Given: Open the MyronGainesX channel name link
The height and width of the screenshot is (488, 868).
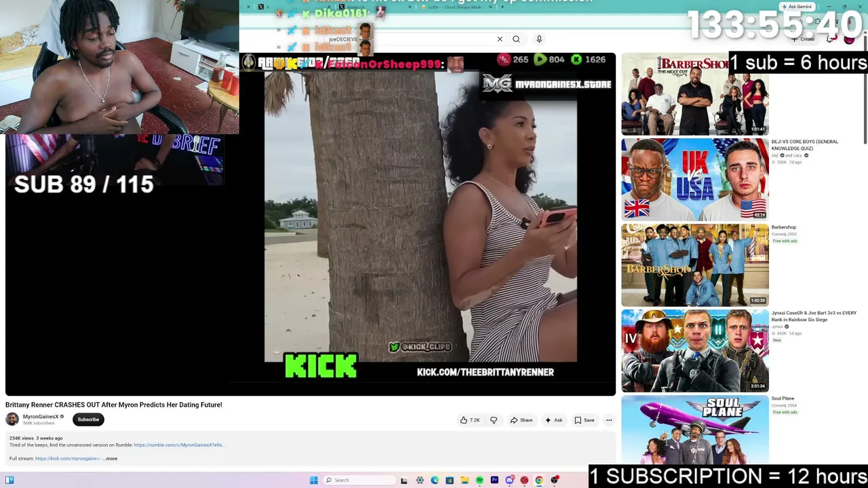Looking at the screenshot, I should pyautogui.click(x=41, y=417).
